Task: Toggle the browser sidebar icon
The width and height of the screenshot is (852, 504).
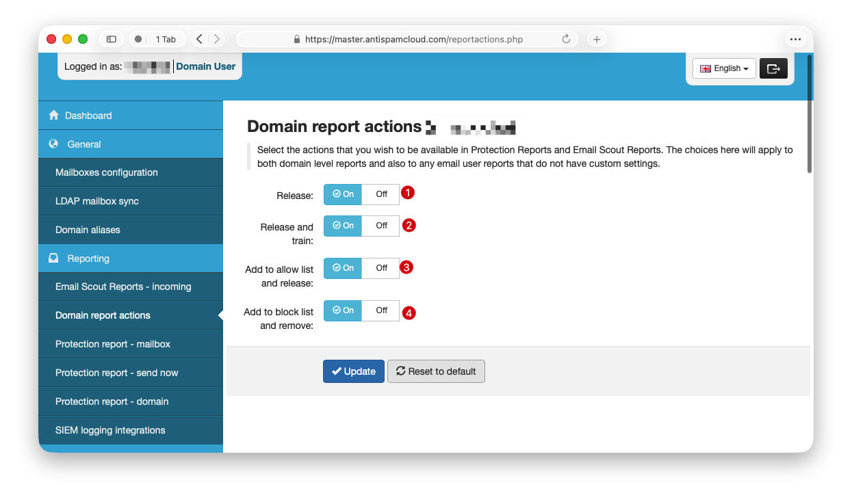Action: pyautogui.click(x=111, y=39)
